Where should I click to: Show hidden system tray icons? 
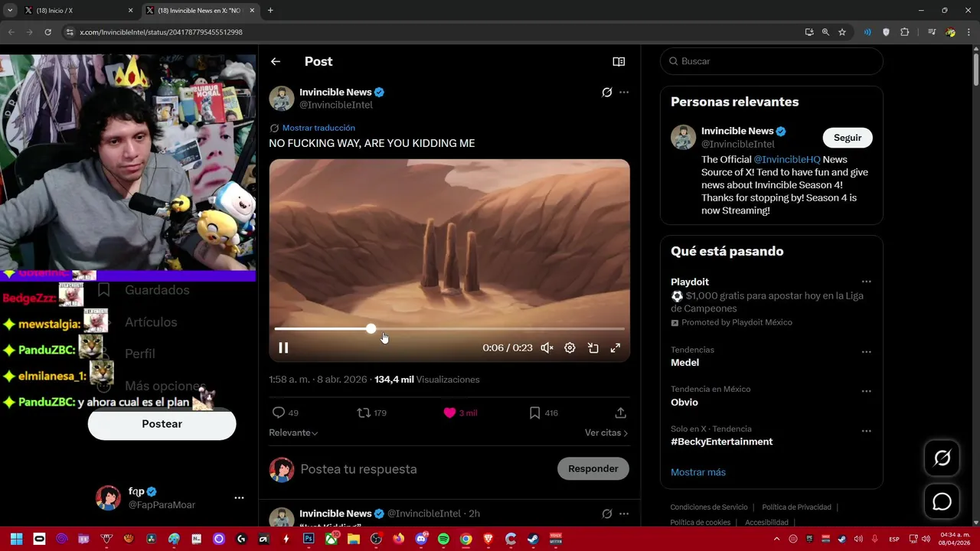[x=776, y=539]
